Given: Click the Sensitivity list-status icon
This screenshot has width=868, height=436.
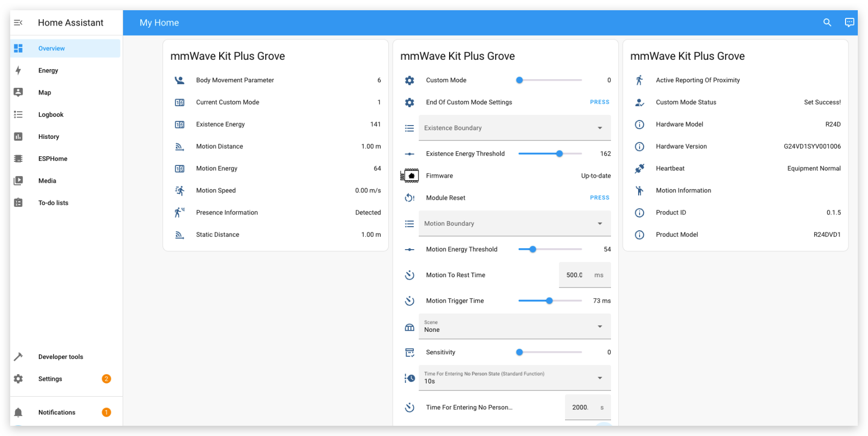Looking at the screenshot, I should [409, 352].
